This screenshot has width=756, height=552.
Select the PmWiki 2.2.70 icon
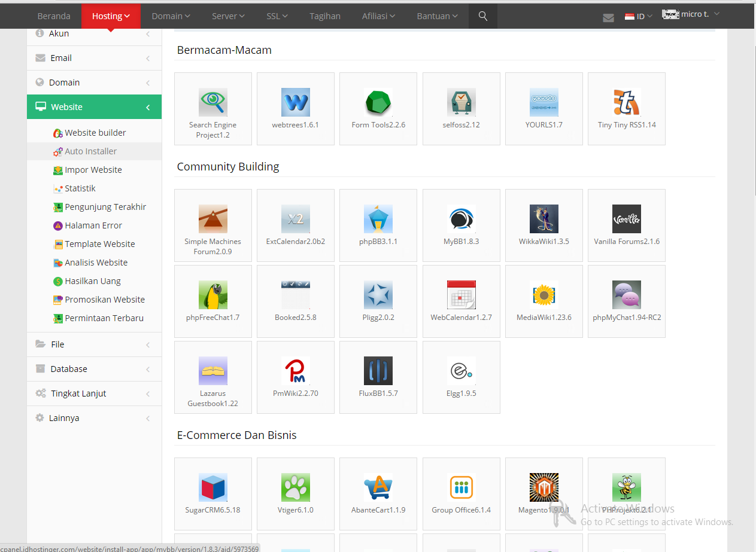point(296,371)
